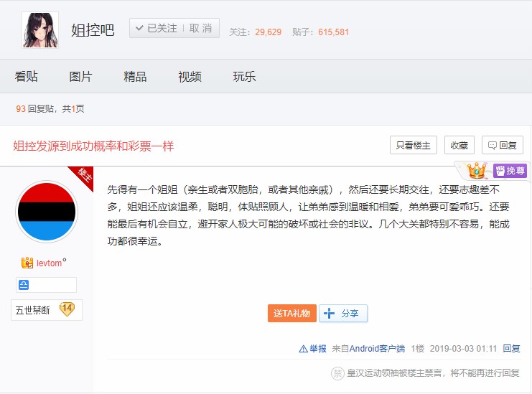Select the 玩乐 tab

pyautogui.click(x=244, y=77)
